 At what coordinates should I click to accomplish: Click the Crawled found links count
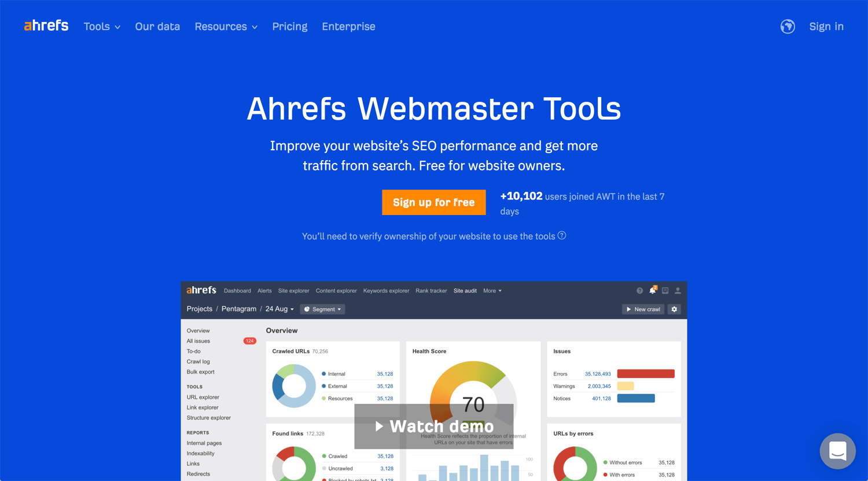[x=385, y=456]
